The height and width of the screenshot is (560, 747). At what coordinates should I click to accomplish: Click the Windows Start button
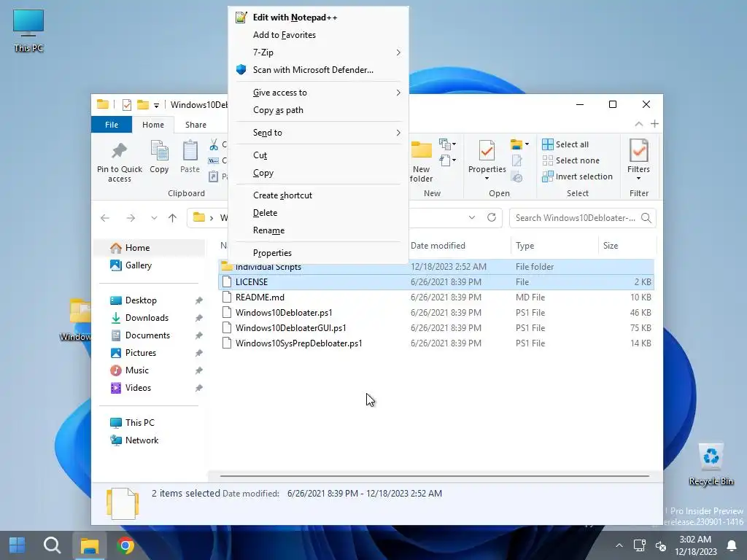point(18,545)
